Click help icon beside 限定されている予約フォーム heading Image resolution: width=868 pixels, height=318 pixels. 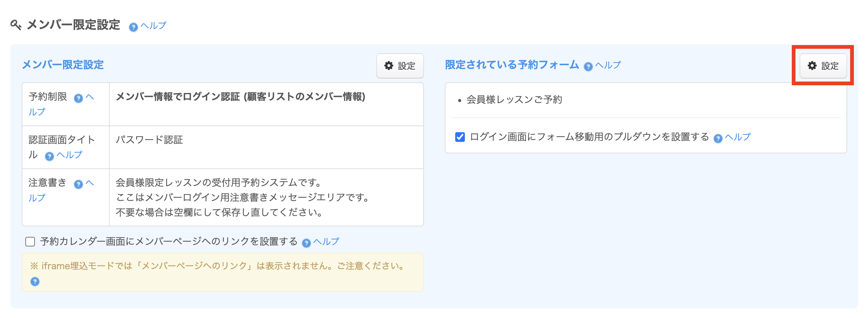pyautogui.click(x=588, y=67)
